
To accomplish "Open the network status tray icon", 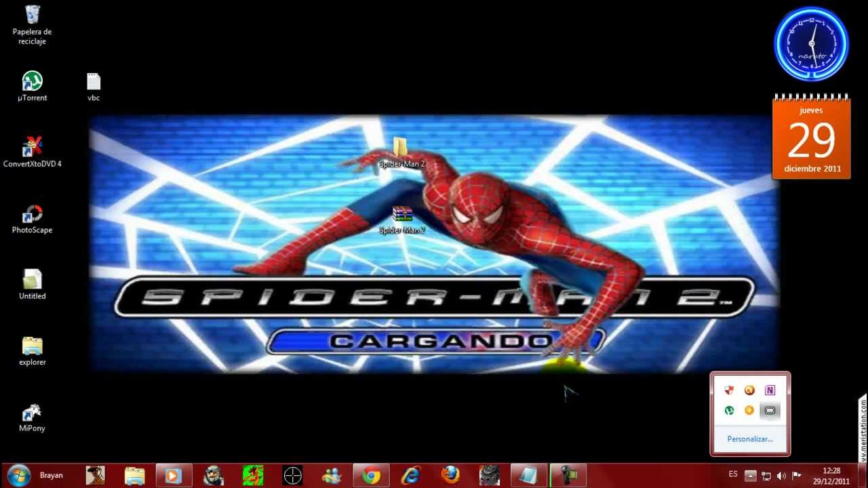I will pyautogui.click(x=766, y=476).
